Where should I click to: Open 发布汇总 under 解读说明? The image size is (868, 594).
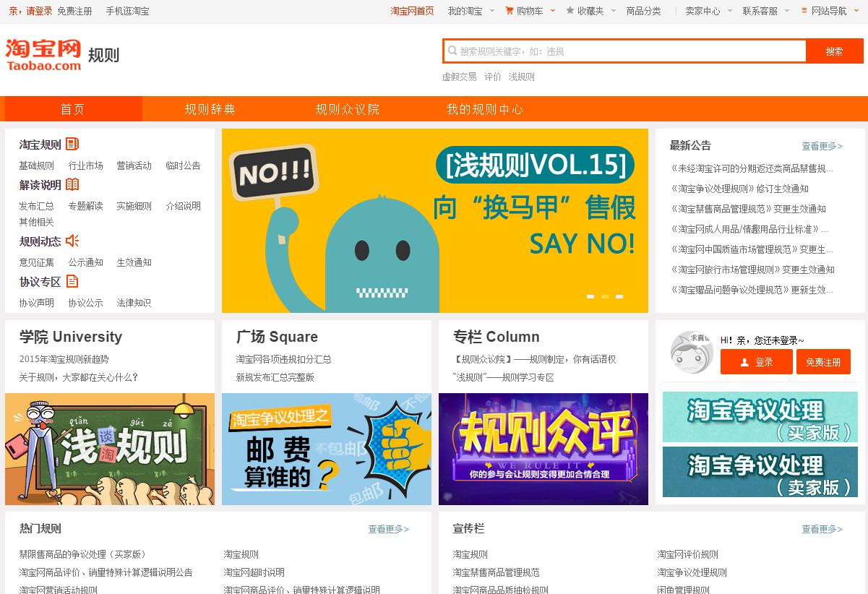(37, 206)
